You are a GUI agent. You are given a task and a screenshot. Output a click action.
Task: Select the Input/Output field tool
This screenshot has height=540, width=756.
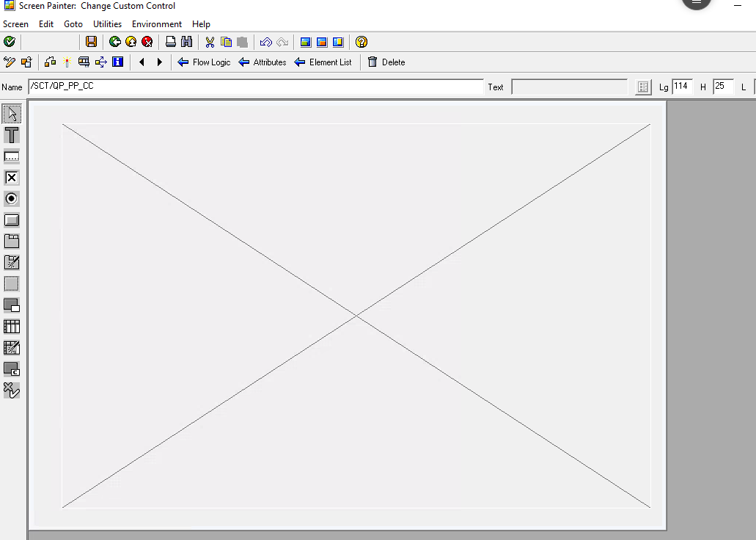tap(12, 156)
